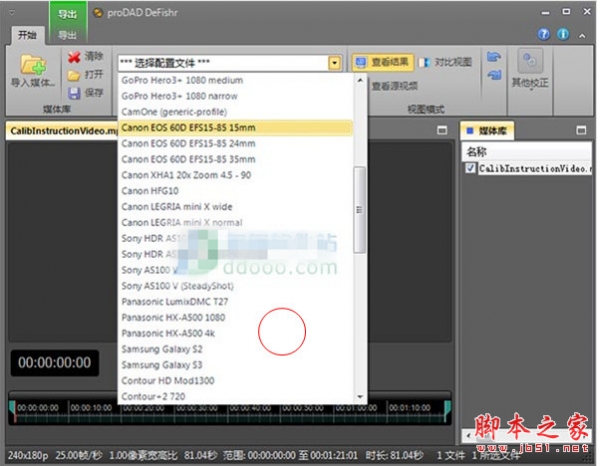
Task: Click the 00:00:00:00 timecode display
Action: pyautogui.click(x=55, y=363)
